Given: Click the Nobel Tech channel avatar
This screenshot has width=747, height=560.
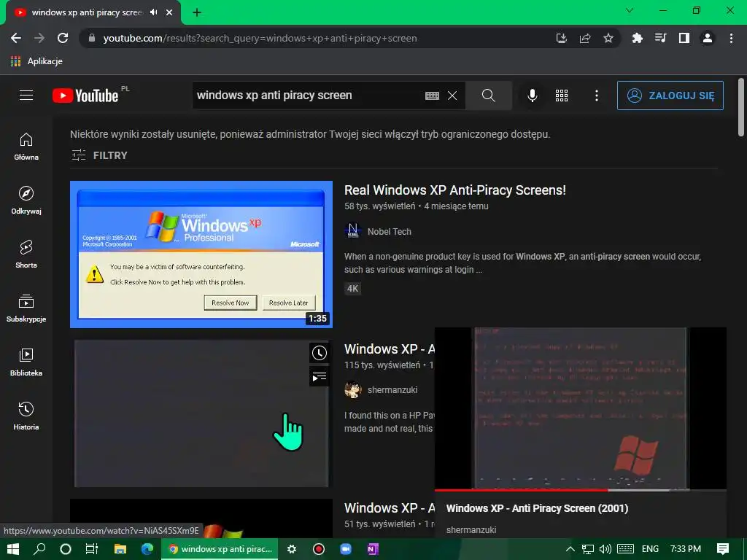Looking at the screenshot, I should tap(352, 231).
